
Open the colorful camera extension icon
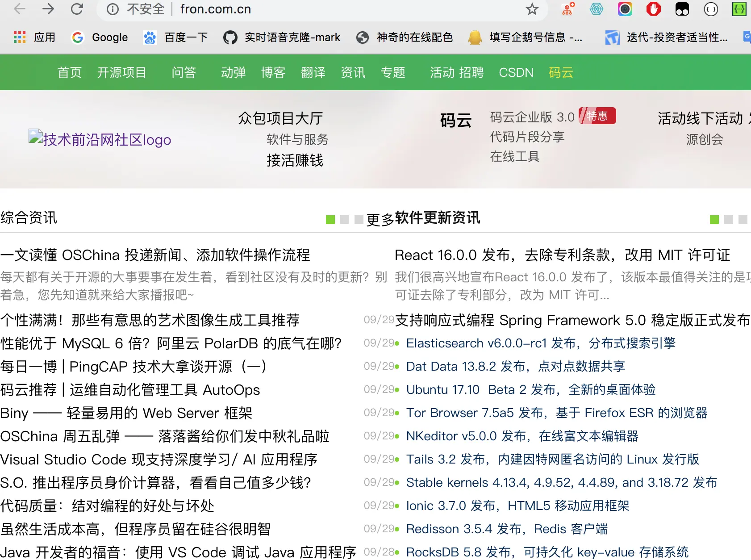click(625, 9)
